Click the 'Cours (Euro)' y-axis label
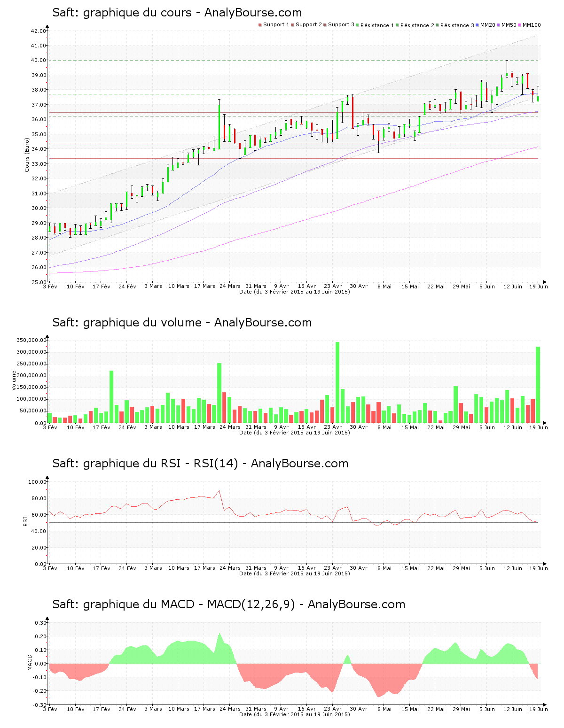 (x=27, y=155)
